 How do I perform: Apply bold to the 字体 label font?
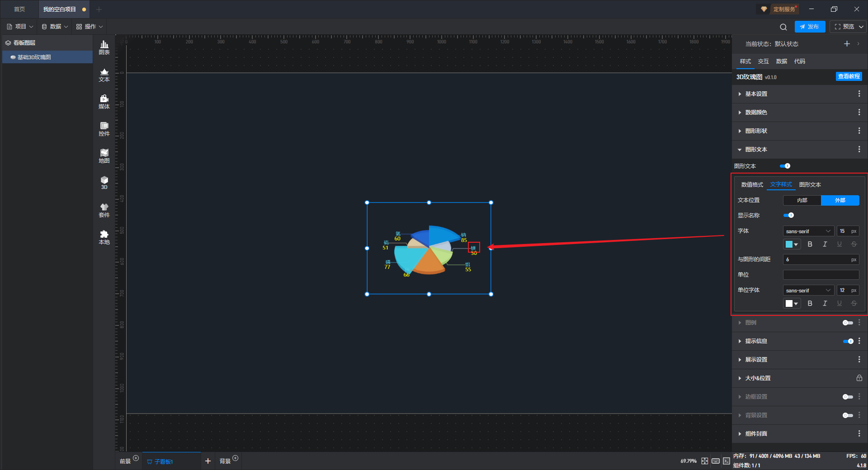[x=810, y=244]
